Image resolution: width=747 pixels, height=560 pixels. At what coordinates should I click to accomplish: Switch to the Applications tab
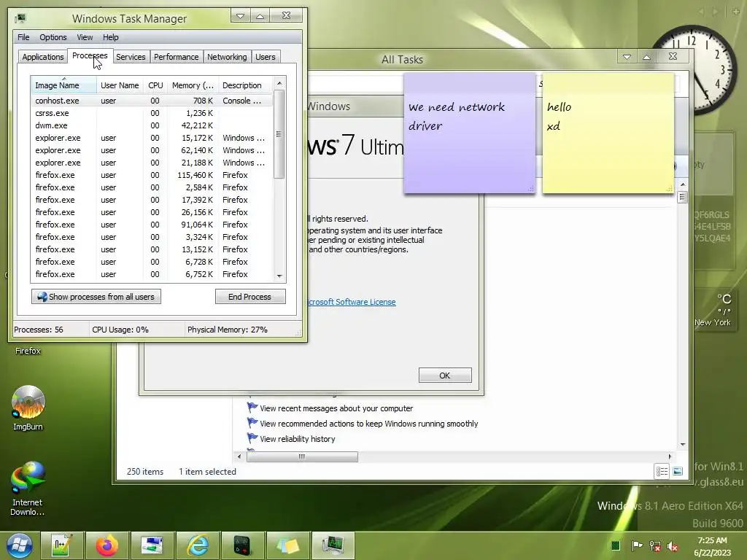pyautogui.click(x=43, y=57)
